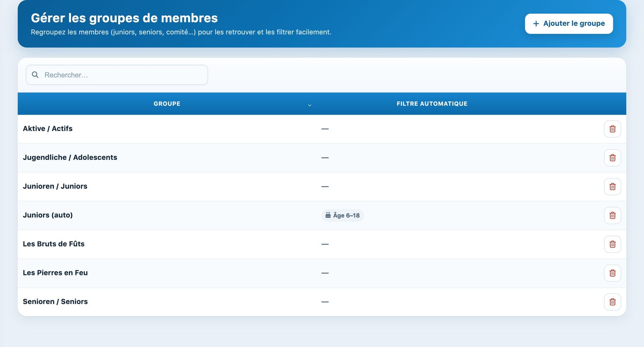The image size is (644, 347).
Task: Select the Junioren / Juniors group name
Action: pos(55,186)
